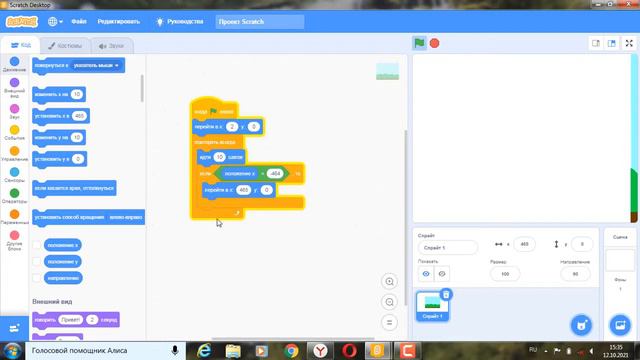This screenshot has width=640, height=360.
Task: Open Internet Explorer from the taskbar
Action: tap(204, 351)
